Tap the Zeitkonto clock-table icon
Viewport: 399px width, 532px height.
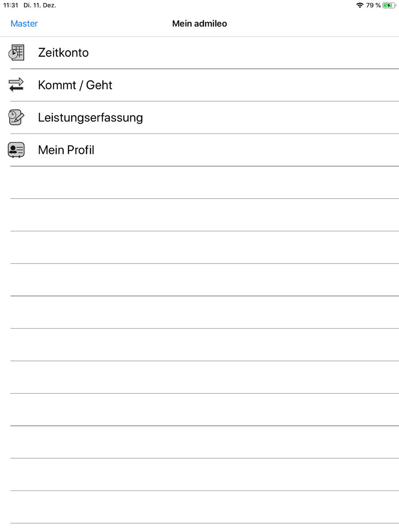point(16,53)
